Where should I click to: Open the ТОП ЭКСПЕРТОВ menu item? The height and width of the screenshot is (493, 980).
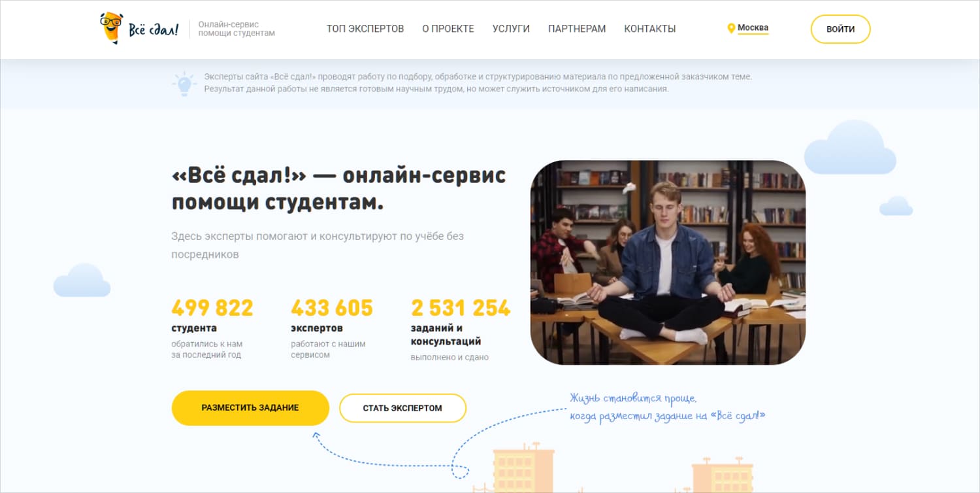(365, 29)
